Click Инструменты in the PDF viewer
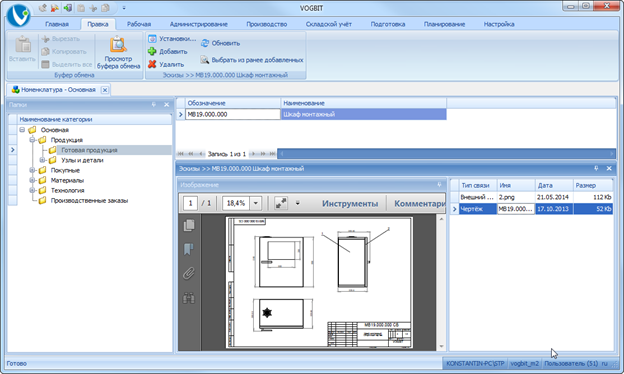 pos(350,203)
